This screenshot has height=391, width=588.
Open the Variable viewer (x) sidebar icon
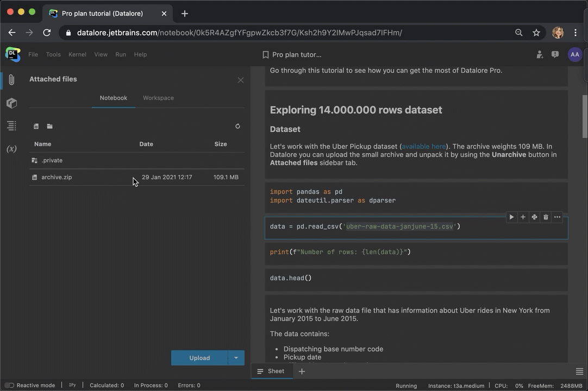pos(11,149)
